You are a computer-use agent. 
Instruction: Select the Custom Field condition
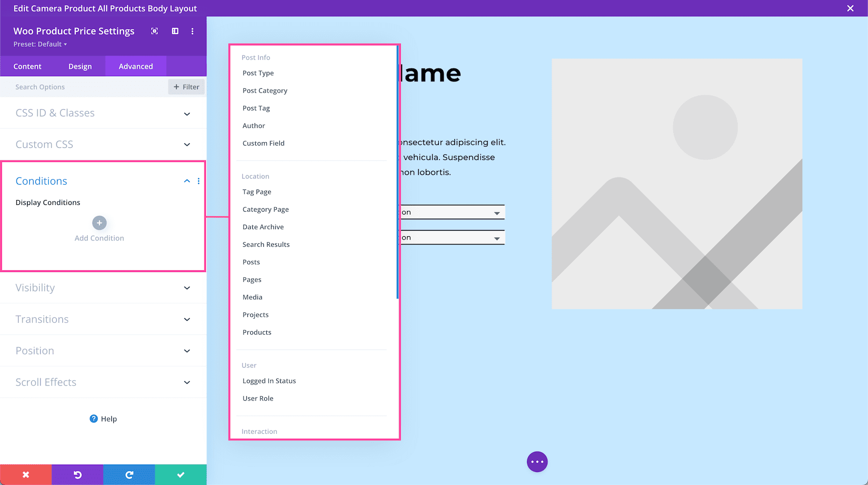(263, 143)
